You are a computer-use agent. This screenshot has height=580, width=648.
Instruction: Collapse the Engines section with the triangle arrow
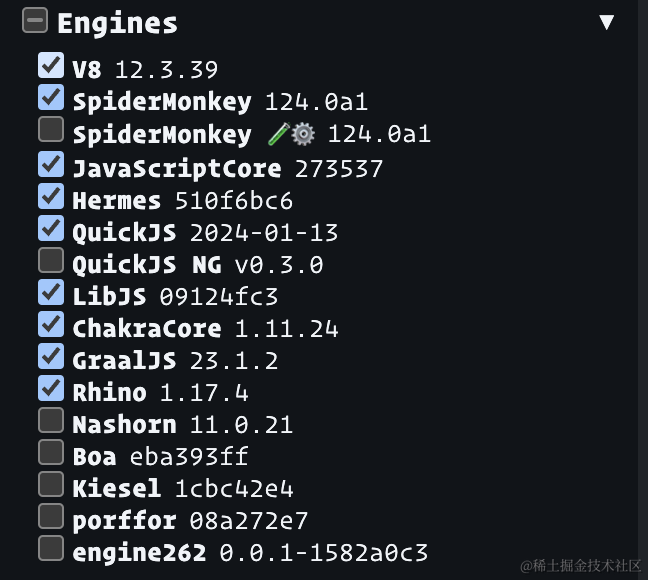click(606, 22)
